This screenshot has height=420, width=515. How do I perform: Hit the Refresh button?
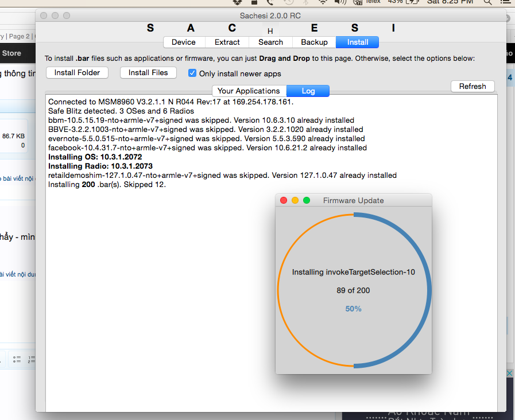(473, 86)
